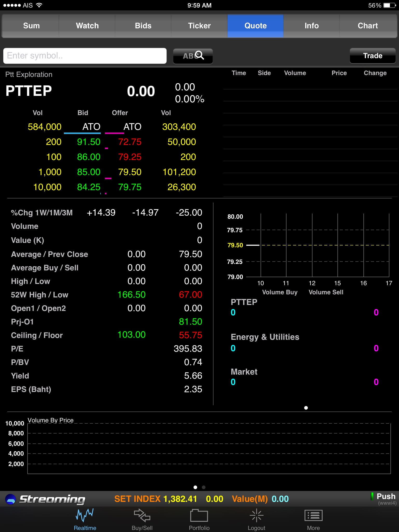Tap the Time column header

pos(239,73)
